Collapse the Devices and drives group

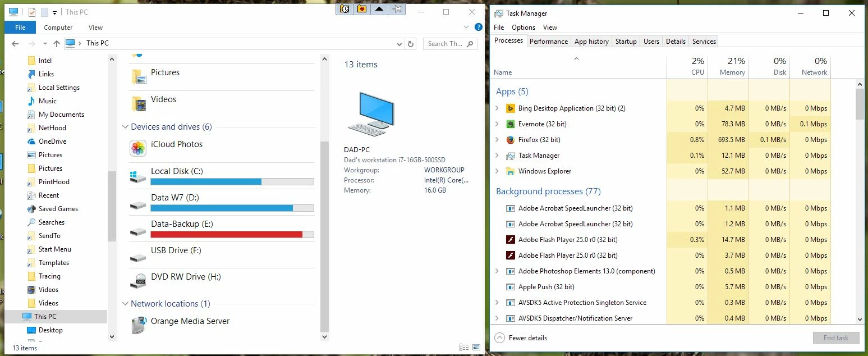(125, 127)
